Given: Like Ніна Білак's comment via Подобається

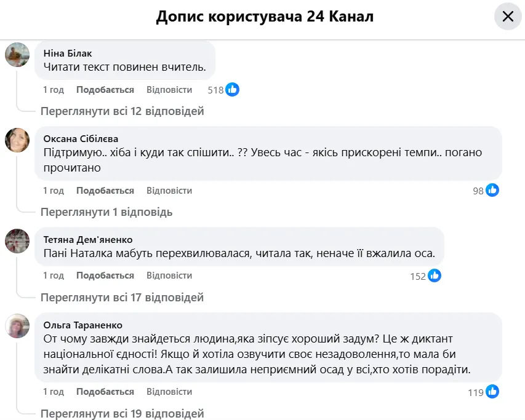Looking at the screenshot, I should tap(105, 90).
